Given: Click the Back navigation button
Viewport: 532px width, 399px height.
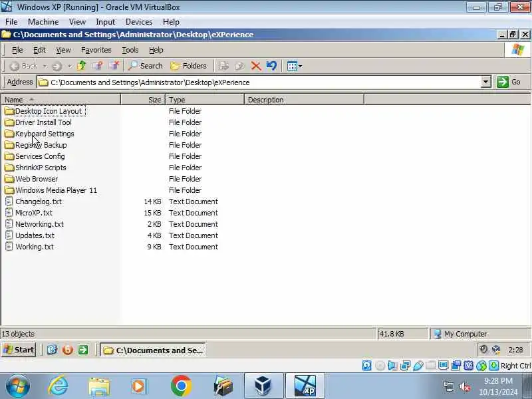Looking at the screenshot, I should 23,66.
